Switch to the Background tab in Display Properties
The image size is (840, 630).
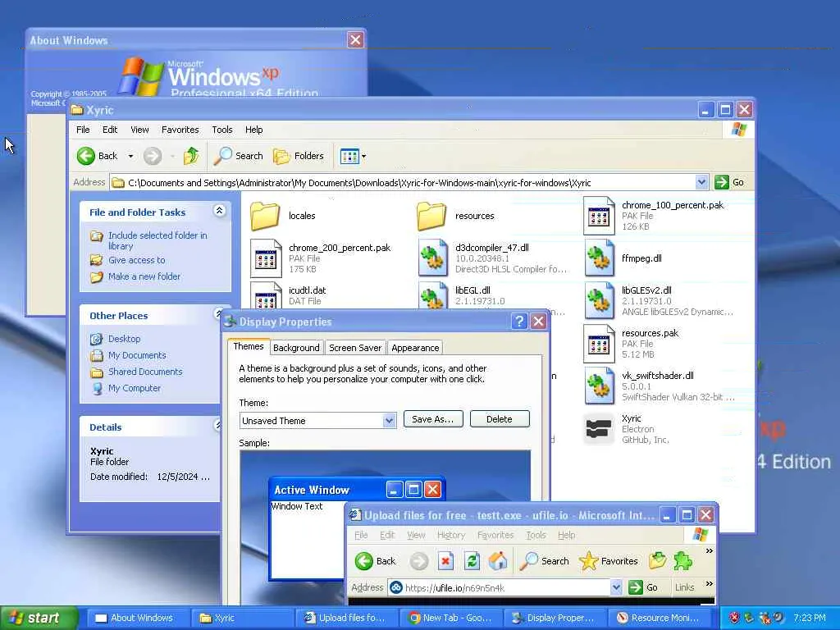pyautogui.click(x=296, y=348)
